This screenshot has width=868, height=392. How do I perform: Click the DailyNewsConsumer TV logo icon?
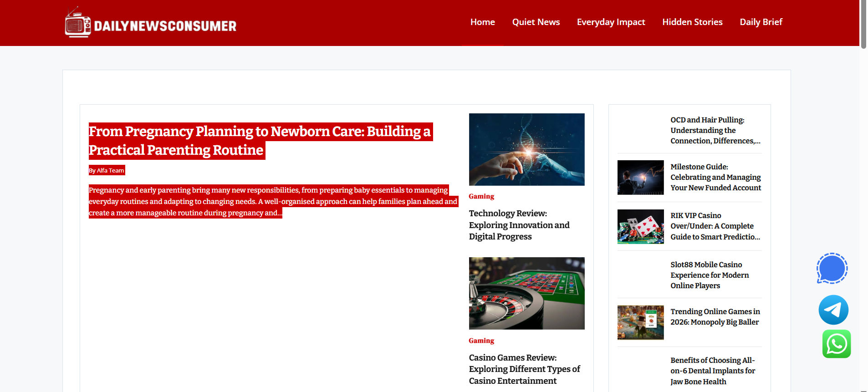[x=77, y=22]
